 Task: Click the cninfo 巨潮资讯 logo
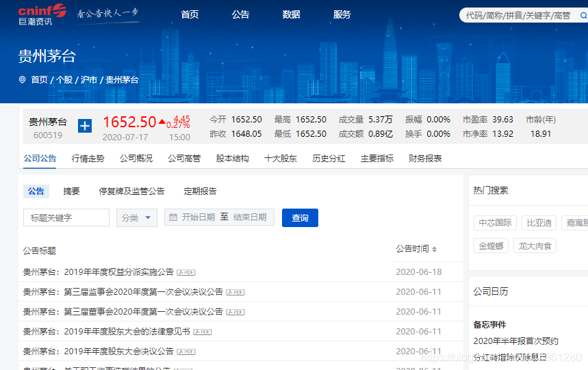click(x=42, y=14)
